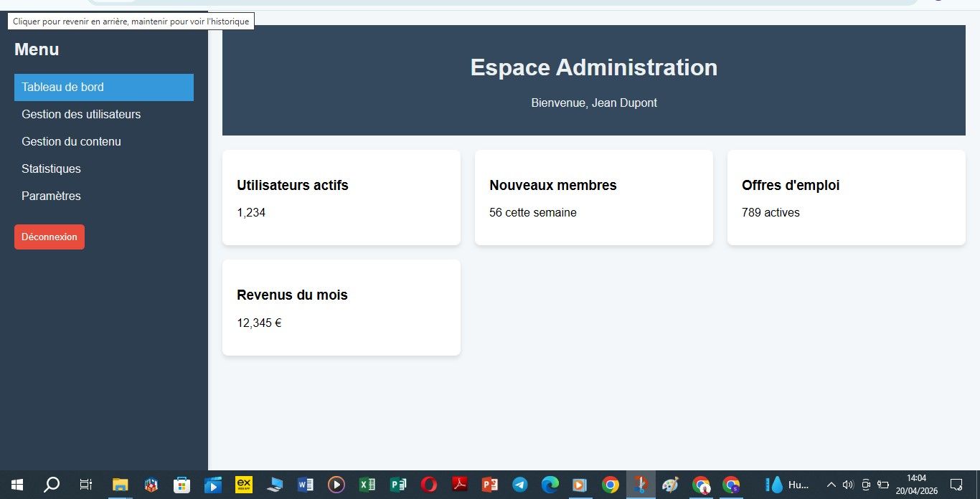Click the 1,234 active users value
The width and height of the screenshot is (980, 499).
pyautogui.click(x=251, y=213)
